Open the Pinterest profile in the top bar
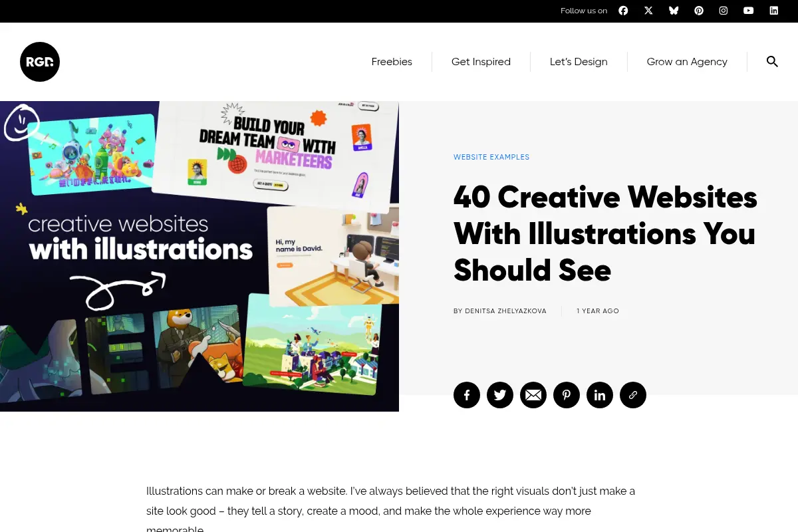The height and width of the screenshot is (532, 798). (699, 11)
